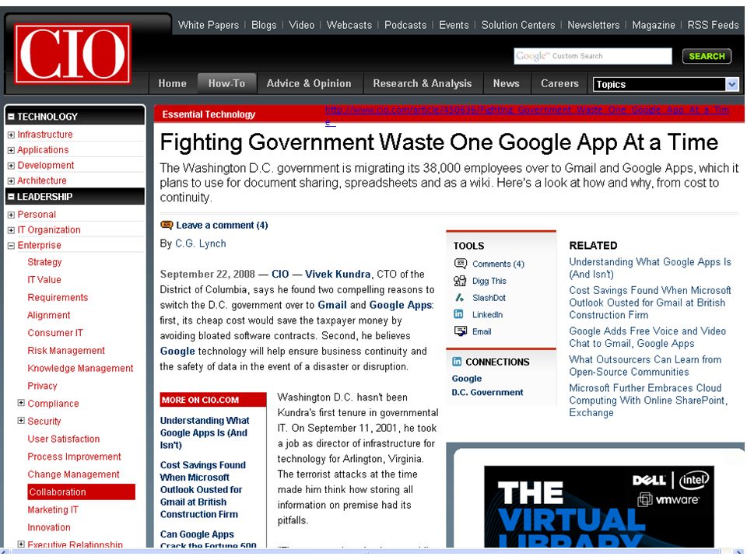Image resolution: width=747 pixels, height=560 pixels.
Task: Open the Solution Centers link
Action: pos(518,25)
